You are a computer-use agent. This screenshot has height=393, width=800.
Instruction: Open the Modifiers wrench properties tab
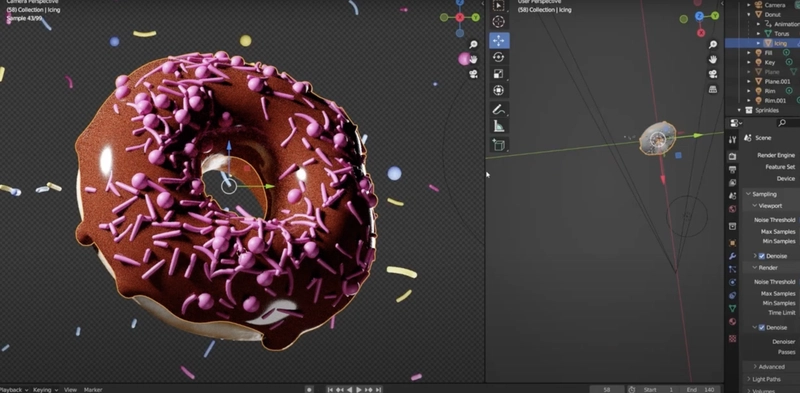point(732,256)
